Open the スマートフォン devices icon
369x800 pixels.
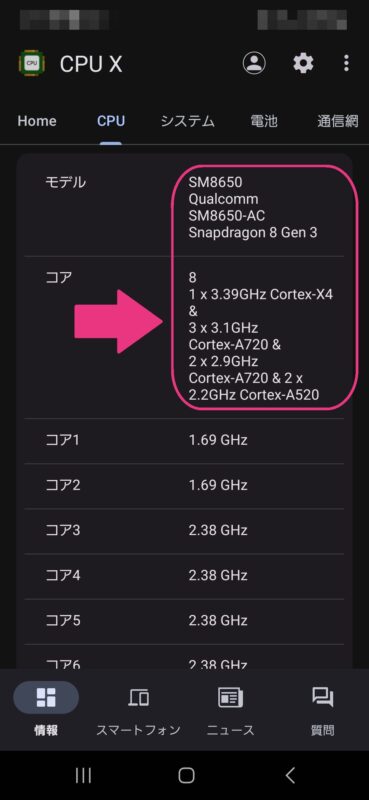[138, 697]
